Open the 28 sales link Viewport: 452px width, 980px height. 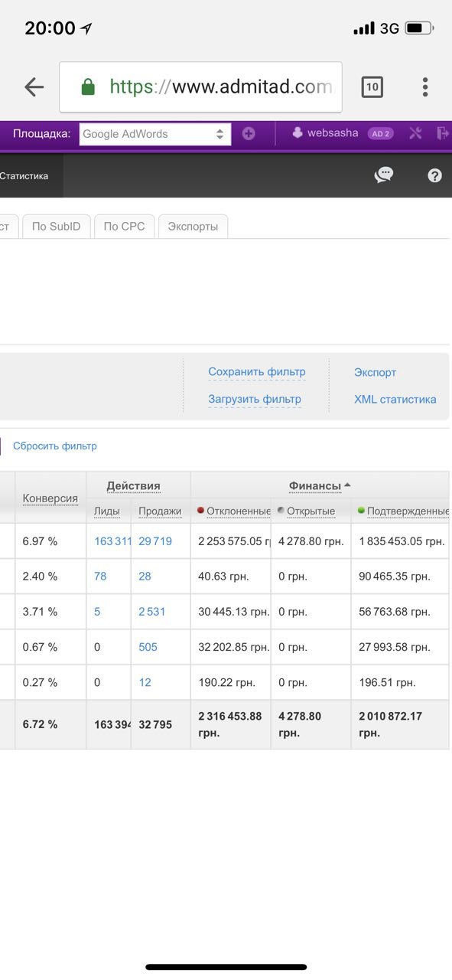tap(145, 577)
